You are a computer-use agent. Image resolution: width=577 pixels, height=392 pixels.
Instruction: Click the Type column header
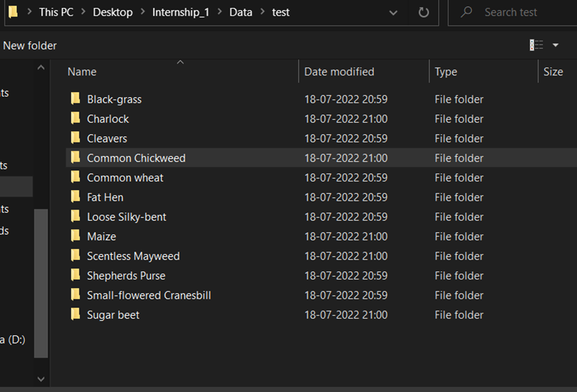[x=446, y=72]
